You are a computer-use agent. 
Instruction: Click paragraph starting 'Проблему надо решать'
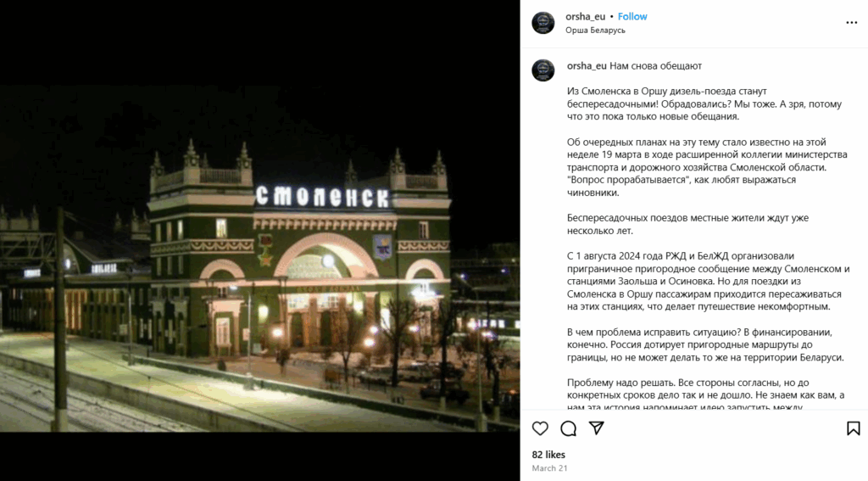coord(706,395)
